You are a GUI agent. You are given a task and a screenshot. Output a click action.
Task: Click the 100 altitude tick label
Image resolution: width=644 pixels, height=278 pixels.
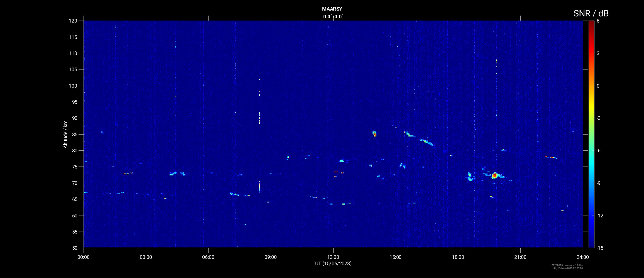pyautogui.click(x=73, y=86)
